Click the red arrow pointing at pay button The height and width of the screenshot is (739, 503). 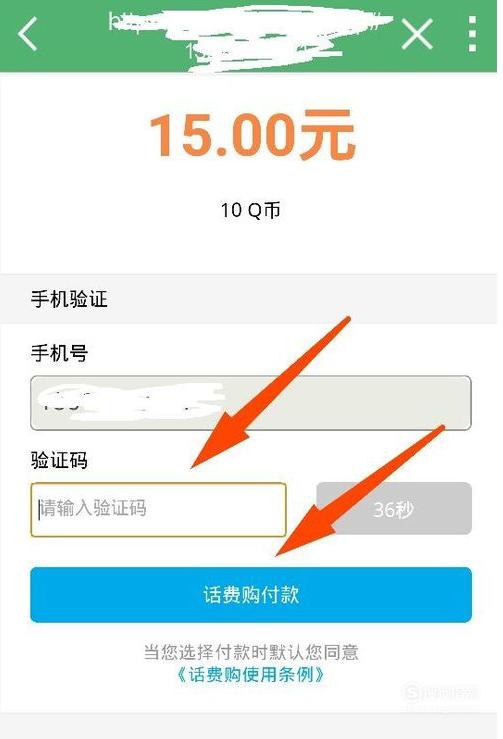tap(359, 491)
